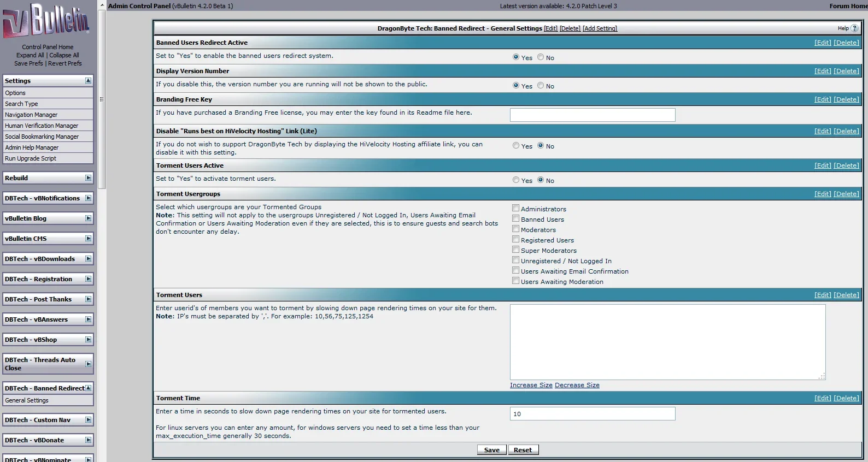Expand DBTech - vBDownloads section
868x462 pixels.
pos(88,258)
